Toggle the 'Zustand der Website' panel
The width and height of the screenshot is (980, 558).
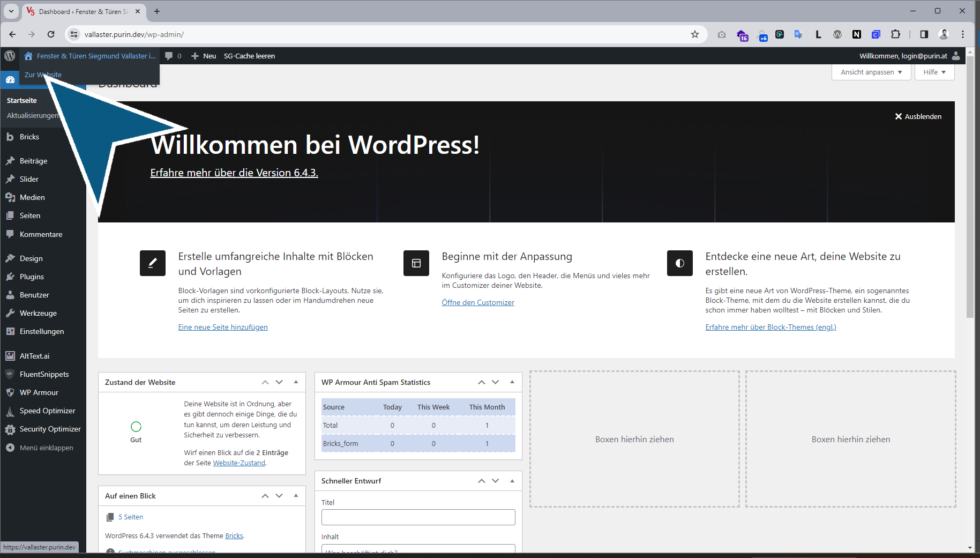pos(296,382)
